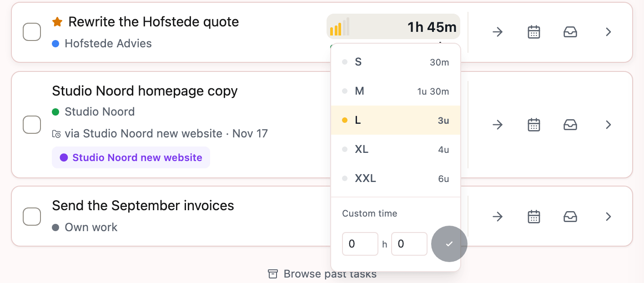
Task: Click the custom time minutes field
Action: pos(409,244)
